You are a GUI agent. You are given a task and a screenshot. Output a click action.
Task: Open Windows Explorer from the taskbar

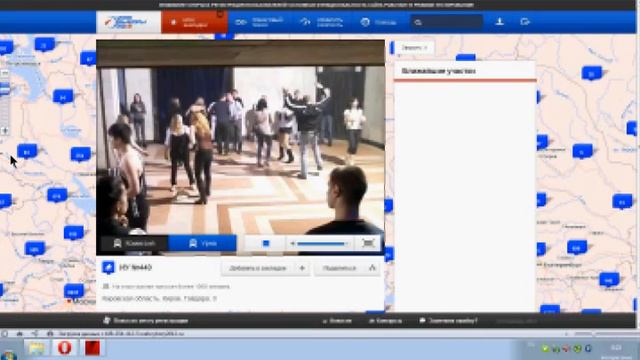pos(37,349)
